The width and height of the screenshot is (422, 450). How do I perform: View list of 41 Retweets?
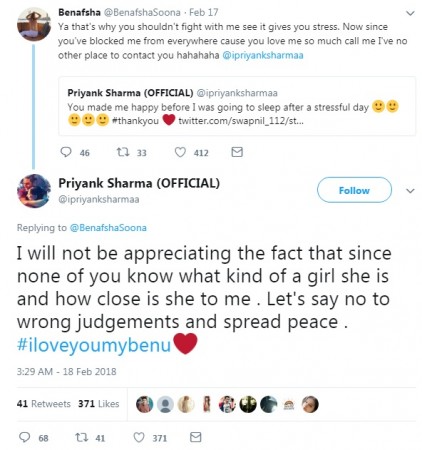pyautogui.click(x=44, y=404)
